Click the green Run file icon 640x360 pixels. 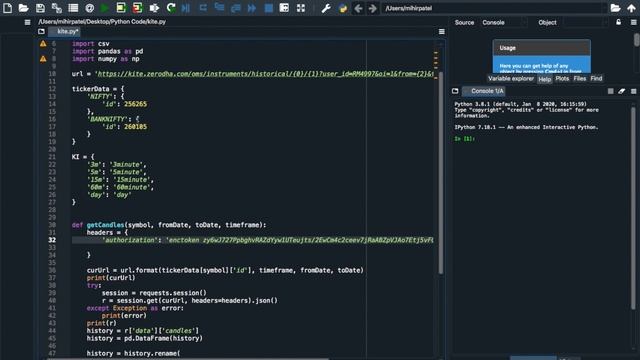(104, 8)
